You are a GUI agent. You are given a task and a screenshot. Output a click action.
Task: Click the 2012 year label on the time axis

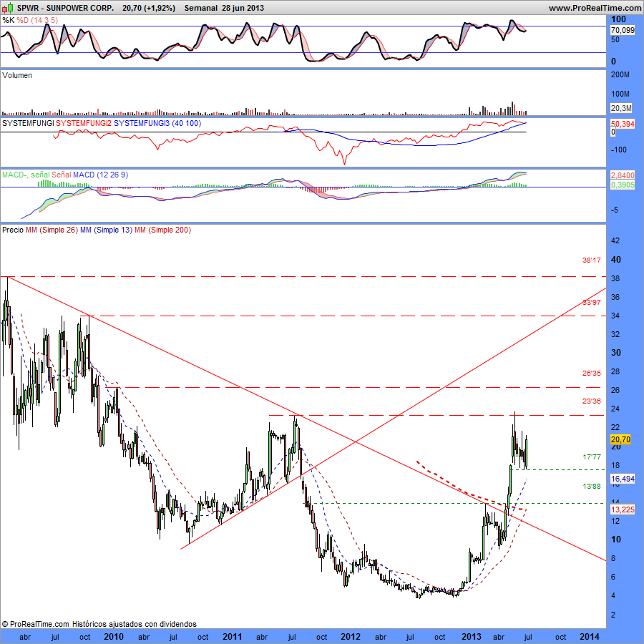point(351,637)
